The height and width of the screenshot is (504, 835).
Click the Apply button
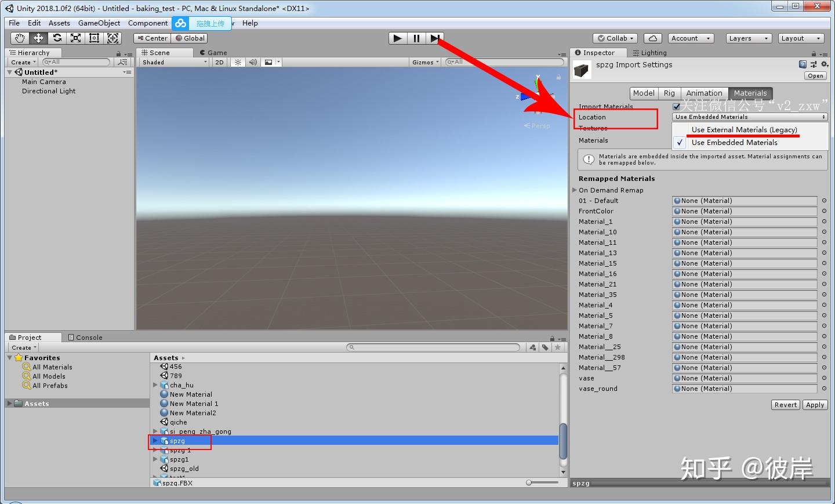(x=815, y=405)
